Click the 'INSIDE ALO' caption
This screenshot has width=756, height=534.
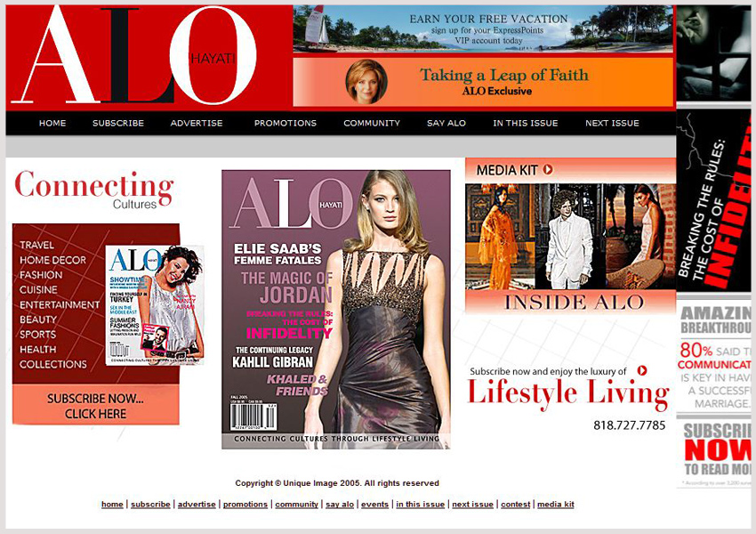tap(574, 303)
